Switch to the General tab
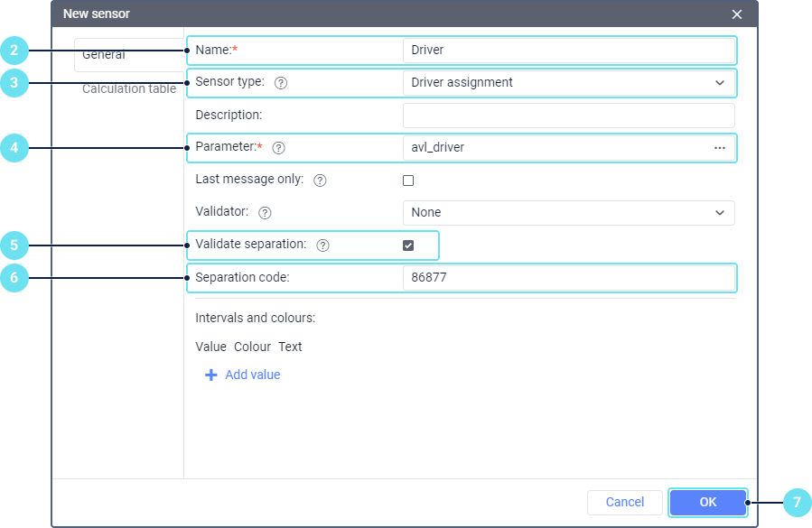Screen dimensions: 812x528 (104, 54)
